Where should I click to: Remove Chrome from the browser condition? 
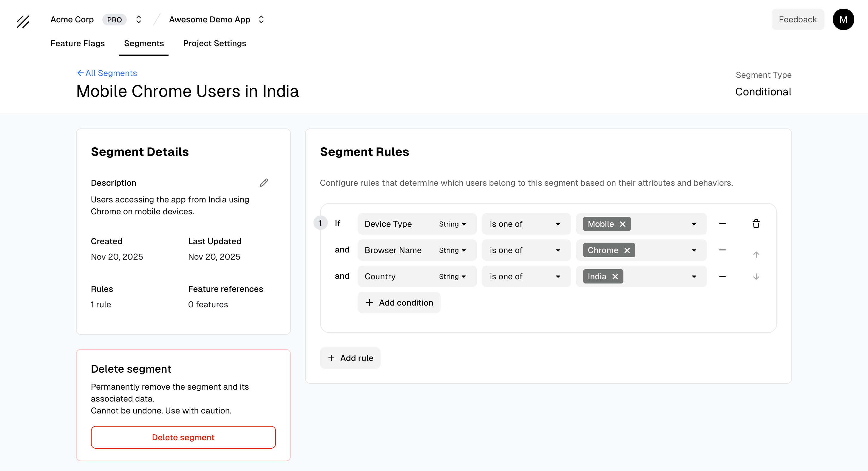[627, 250]
